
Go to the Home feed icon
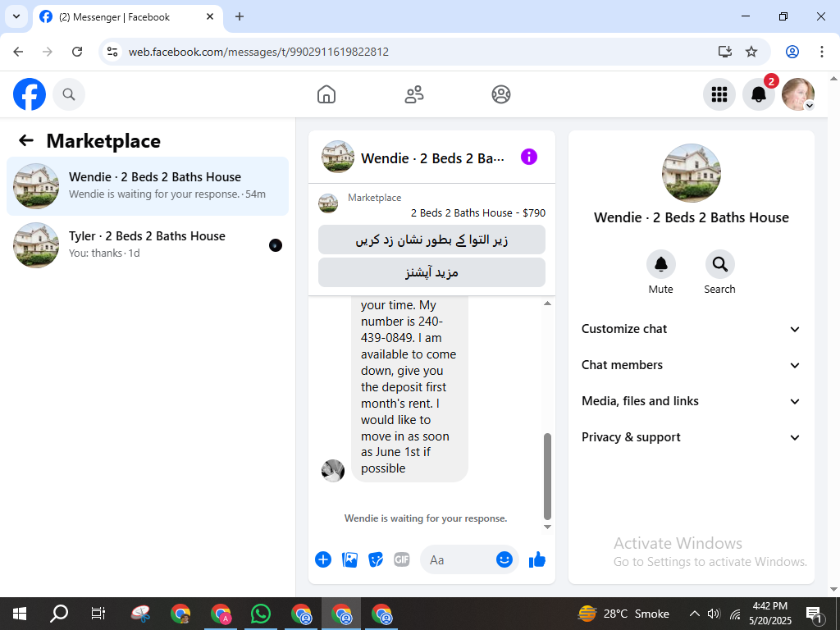point(326,94)
